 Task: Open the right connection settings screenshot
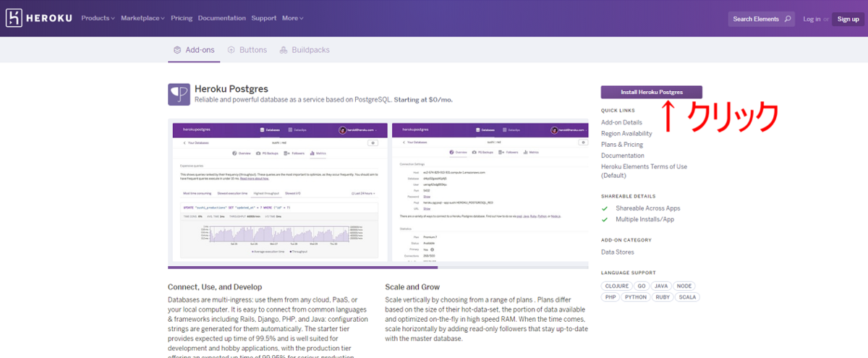click(x=490, y=191)
